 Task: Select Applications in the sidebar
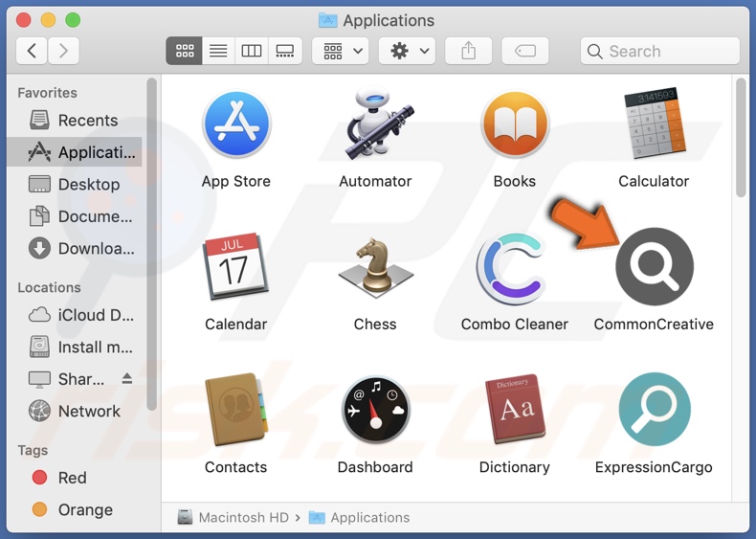74,152
